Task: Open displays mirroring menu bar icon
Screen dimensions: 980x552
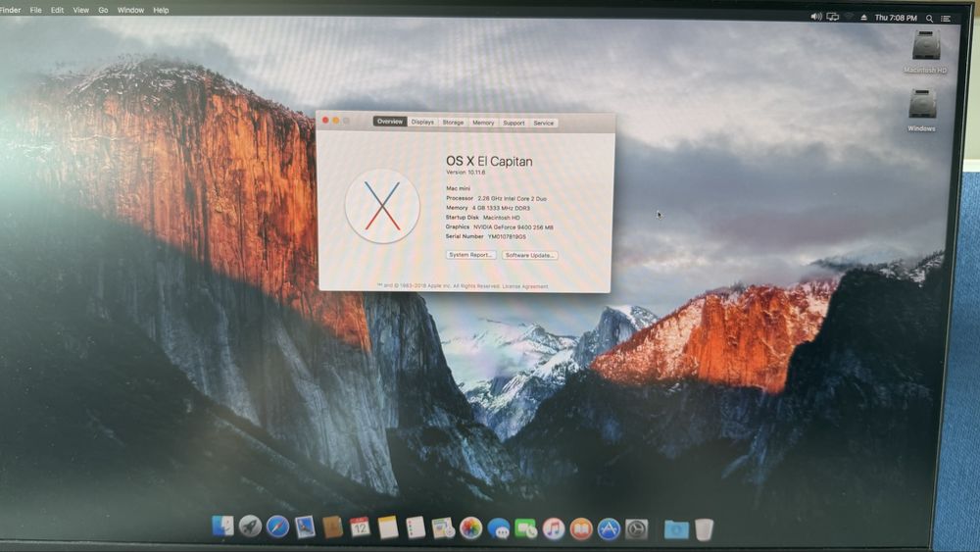Action: 832,17
